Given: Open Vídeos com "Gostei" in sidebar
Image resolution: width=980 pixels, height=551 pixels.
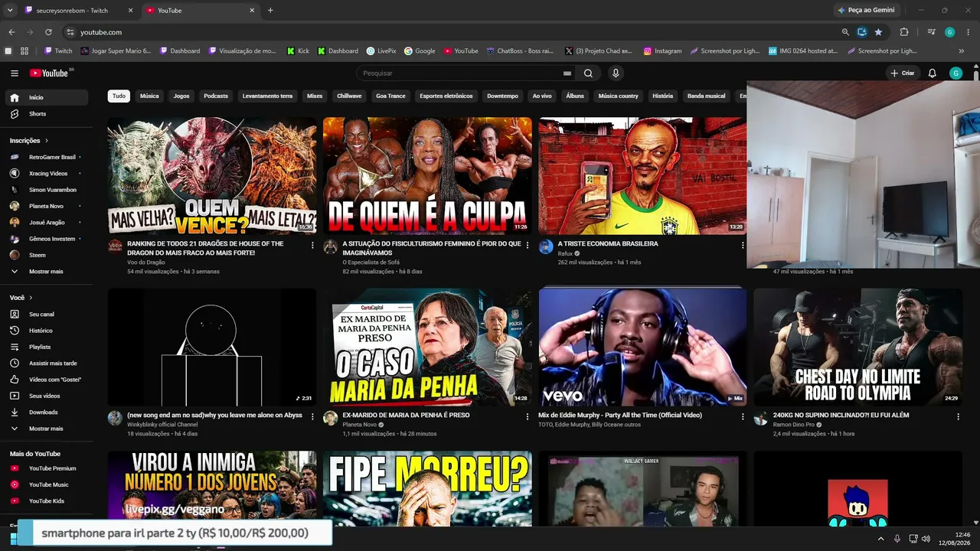Looking at the screenshot, I should (x=46, y=380).
